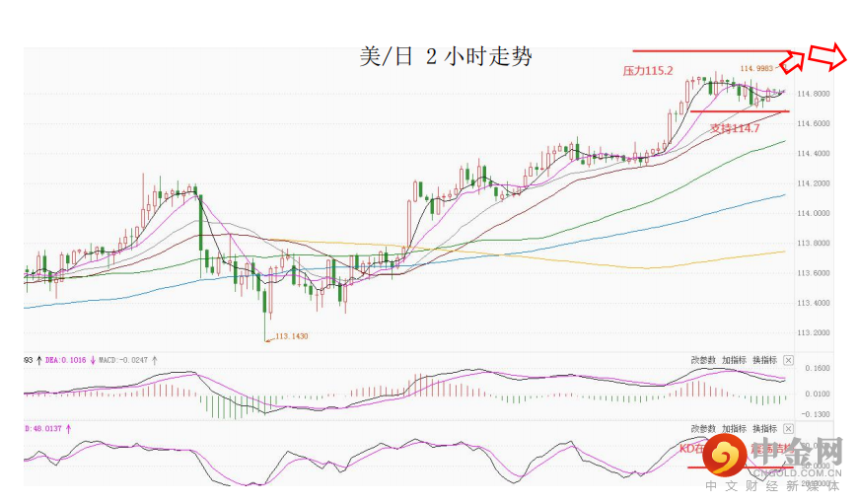
Task: Click 换指标 in the MACD panel
Action: 764,360
